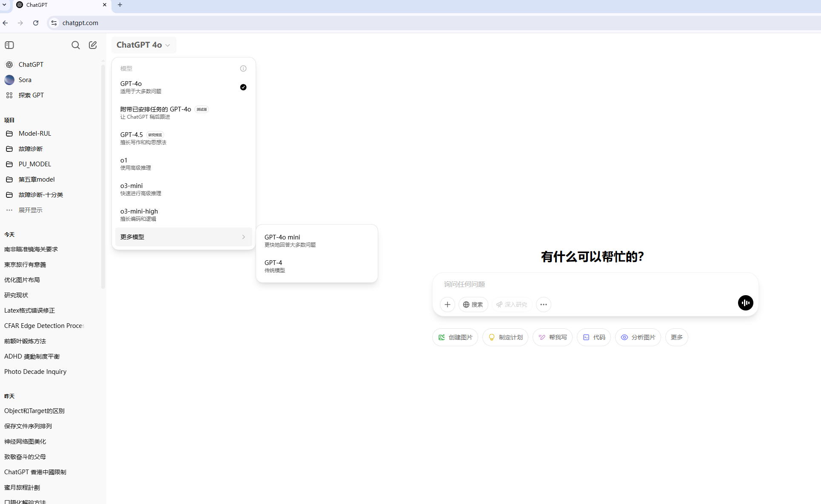Start a new chat with the pencil icon
Screen dimensions: 821x504
(x=93, y=45)
